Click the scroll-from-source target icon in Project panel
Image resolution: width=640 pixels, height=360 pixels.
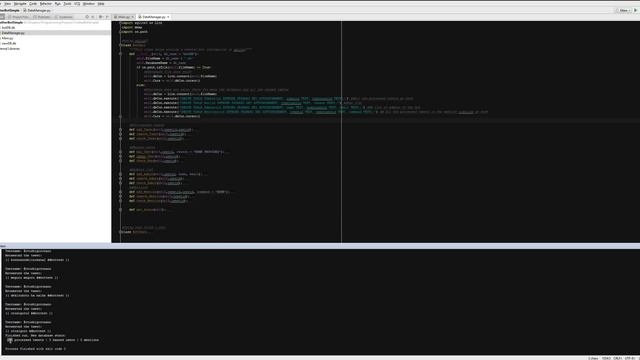click(x=87, y=17)
